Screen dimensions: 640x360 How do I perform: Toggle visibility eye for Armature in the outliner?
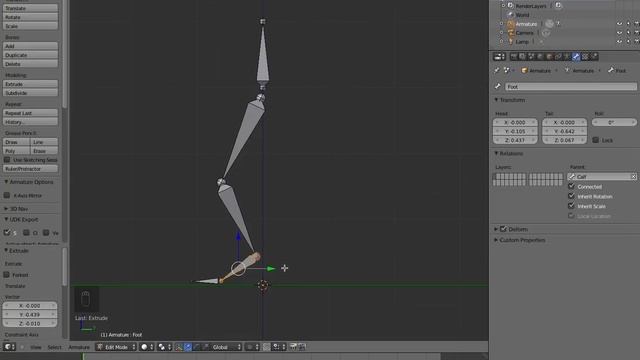(x=620, y=24)
